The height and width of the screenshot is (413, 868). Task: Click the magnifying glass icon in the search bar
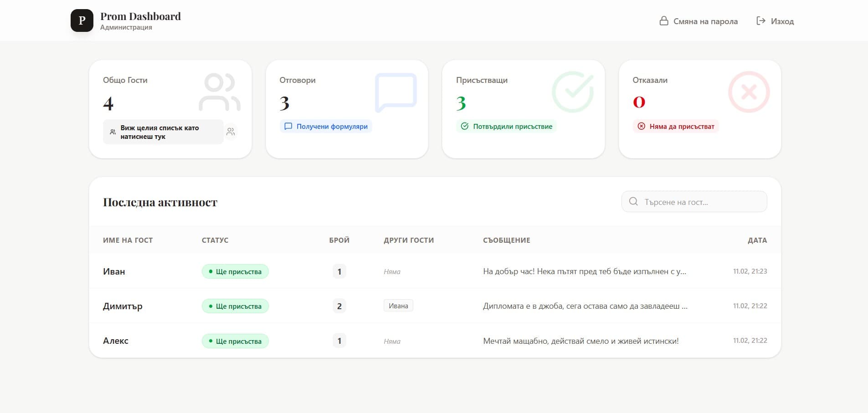click(x=634, y=201)
